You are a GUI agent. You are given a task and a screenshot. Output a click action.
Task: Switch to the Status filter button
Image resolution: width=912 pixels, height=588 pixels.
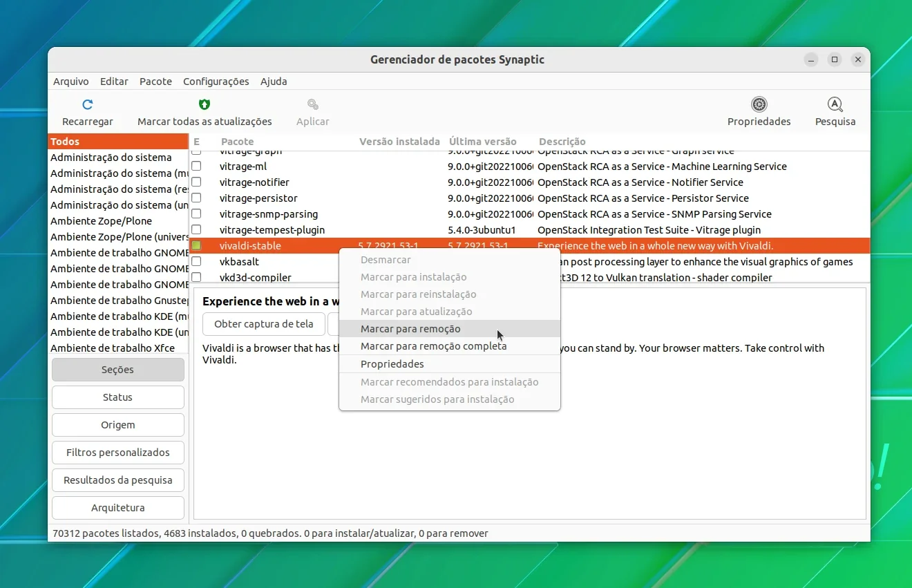tap(117, 397)
